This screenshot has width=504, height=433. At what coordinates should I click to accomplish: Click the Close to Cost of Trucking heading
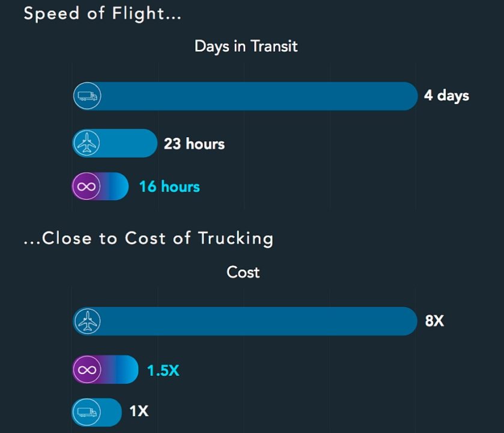pos(148,239)
